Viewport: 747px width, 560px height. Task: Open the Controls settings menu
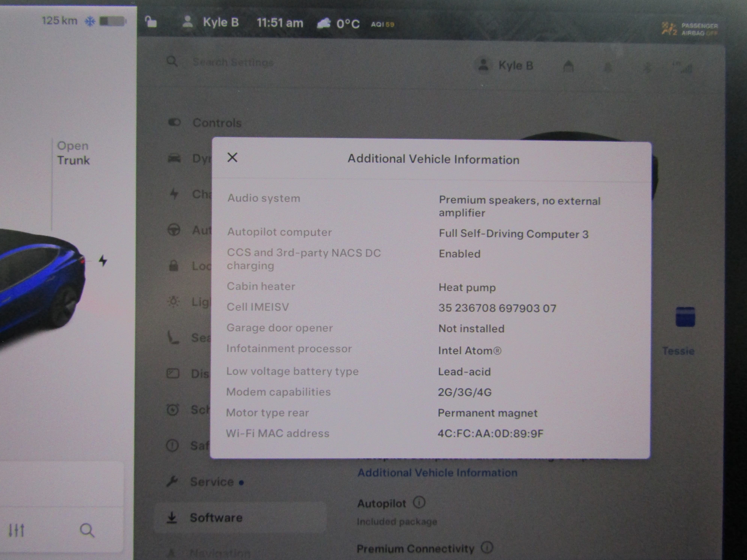pos(217,123)
